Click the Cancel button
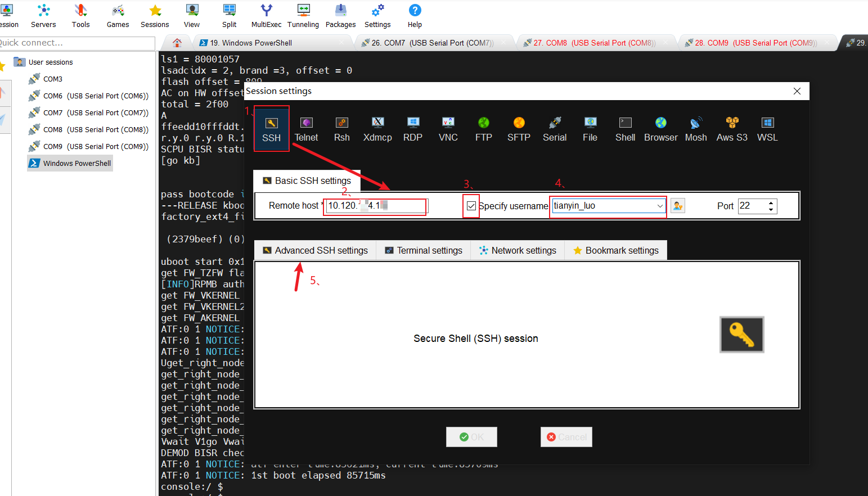 (x=566, y=437)
